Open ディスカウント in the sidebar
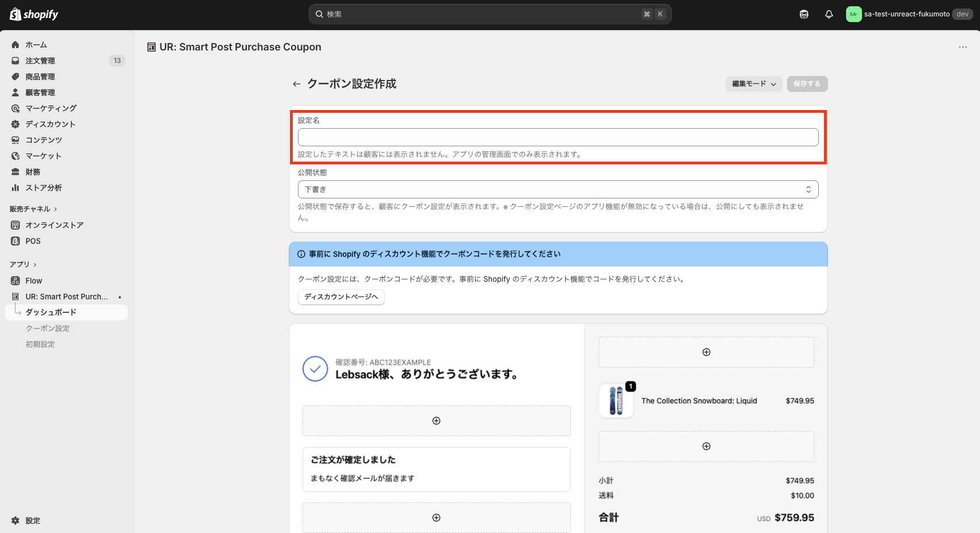 (x=51, y=124)
